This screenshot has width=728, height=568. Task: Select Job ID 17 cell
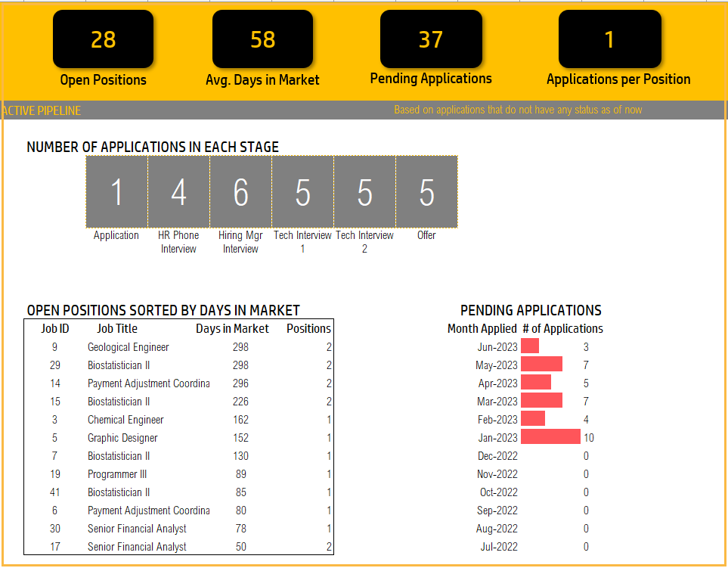click(x=54, y=547)
